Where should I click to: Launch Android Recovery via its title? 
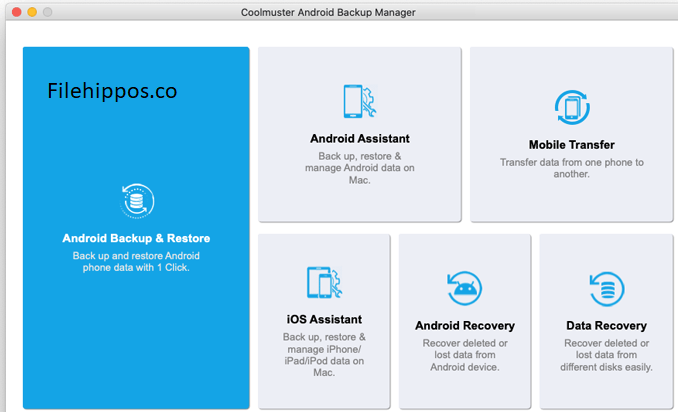465,325
